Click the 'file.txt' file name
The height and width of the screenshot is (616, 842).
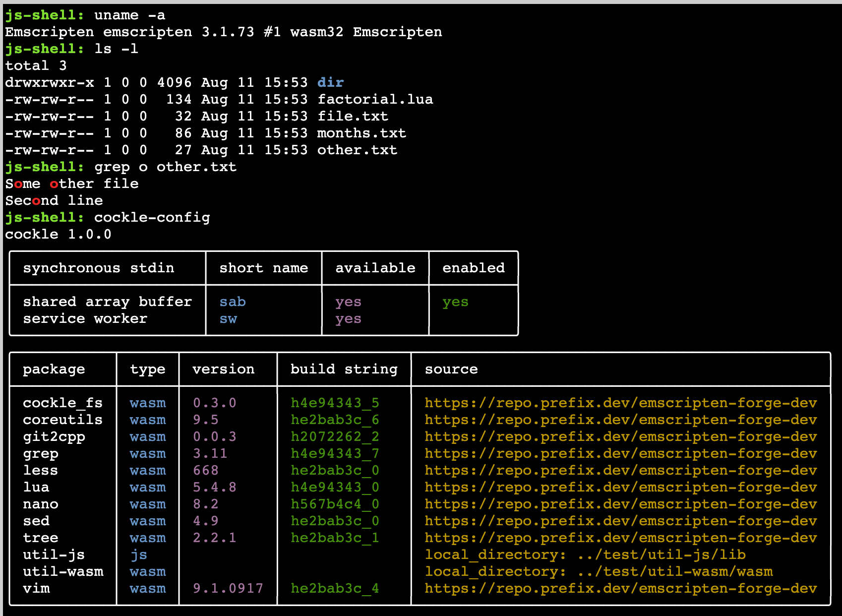(x=353, y=117)
